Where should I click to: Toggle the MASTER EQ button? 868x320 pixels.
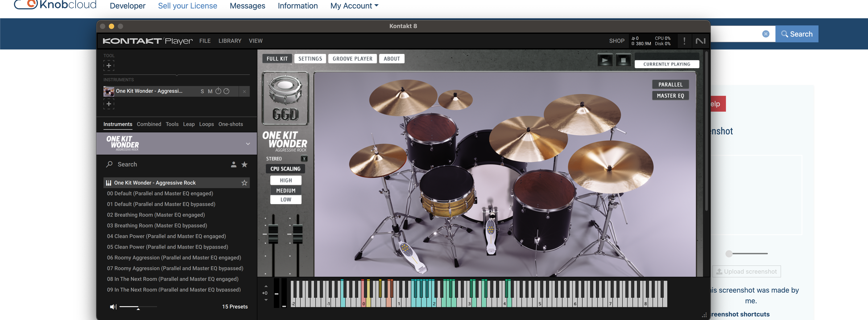tap(670, 96)
